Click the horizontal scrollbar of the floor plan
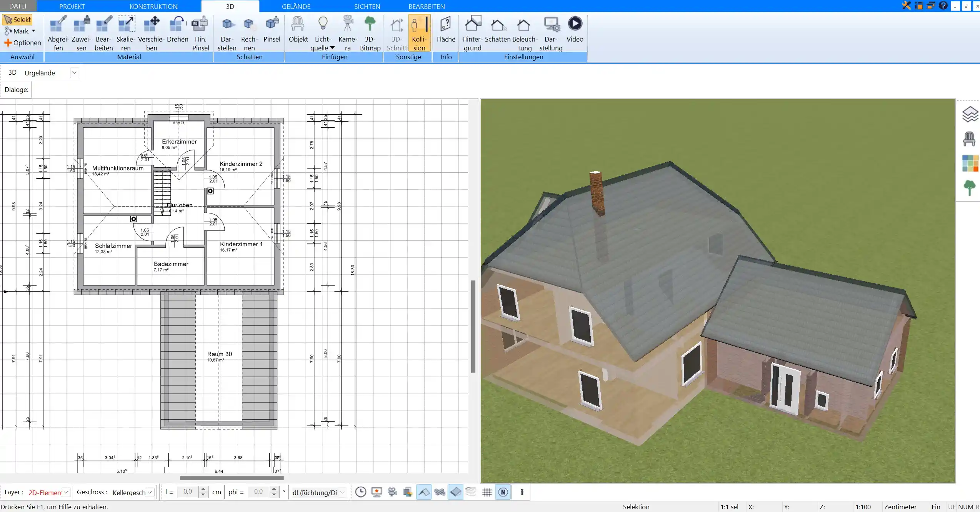 pyautogui.click(x=232, y=478)
